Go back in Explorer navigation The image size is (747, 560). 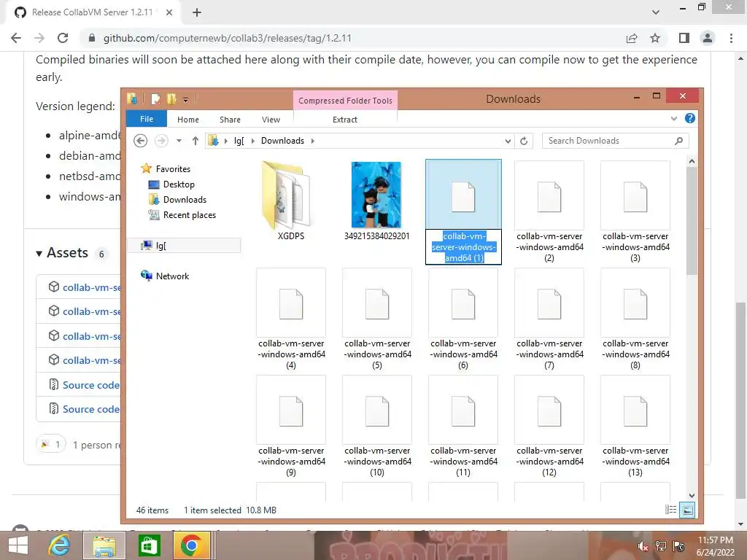pyautogui.click(x=140, y=141)
